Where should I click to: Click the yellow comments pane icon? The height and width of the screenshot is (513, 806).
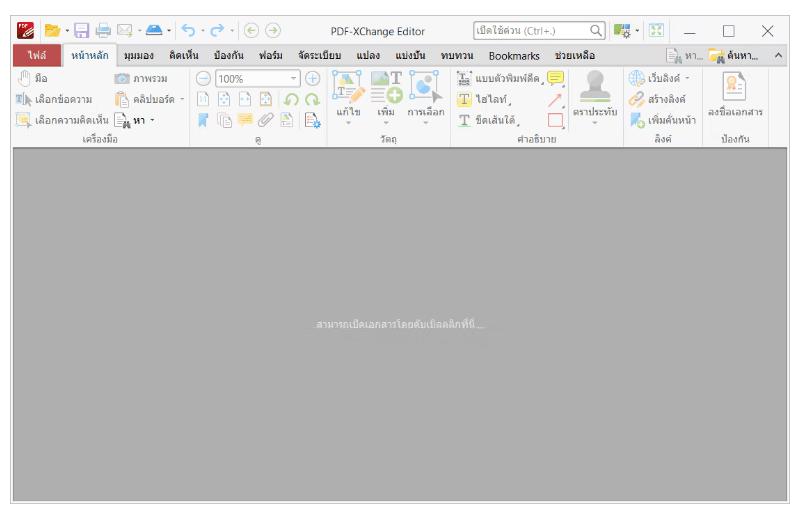tap(245, 120)
